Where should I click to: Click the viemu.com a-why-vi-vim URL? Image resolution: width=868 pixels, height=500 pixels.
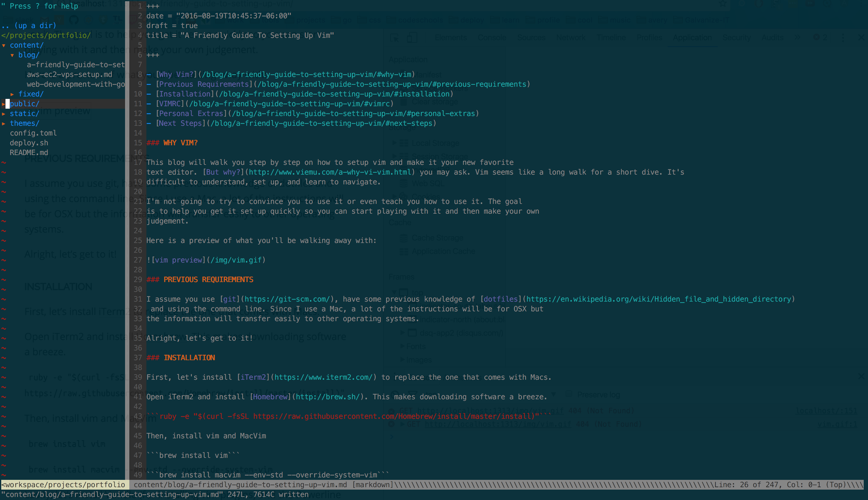[x=330, y=172]
